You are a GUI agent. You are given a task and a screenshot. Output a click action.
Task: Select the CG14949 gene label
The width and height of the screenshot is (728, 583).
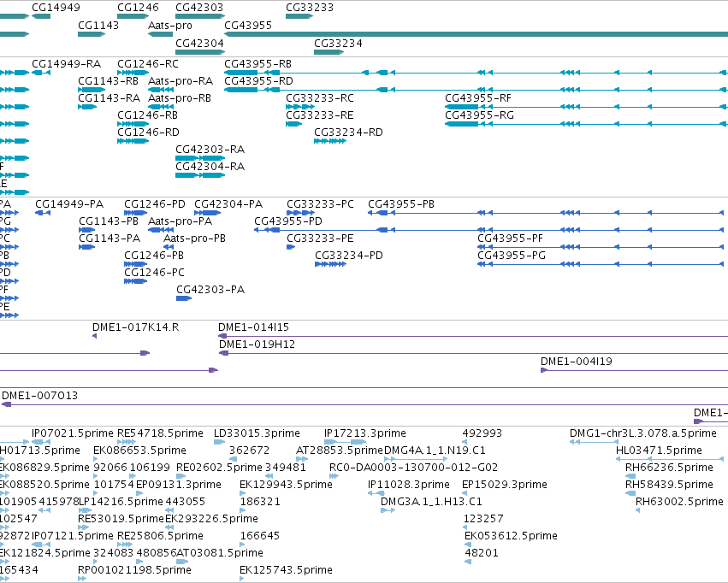click(x=56, y=8)
